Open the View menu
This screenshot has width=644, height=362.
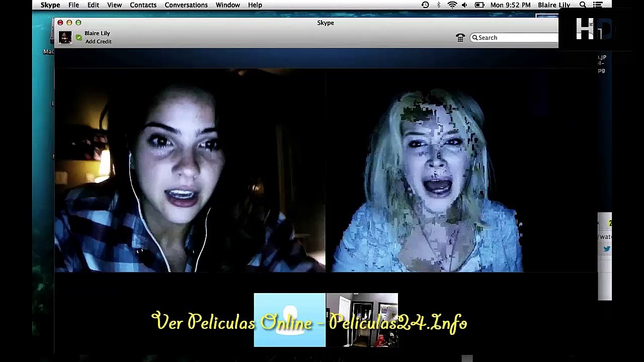[x=114, y=5]
